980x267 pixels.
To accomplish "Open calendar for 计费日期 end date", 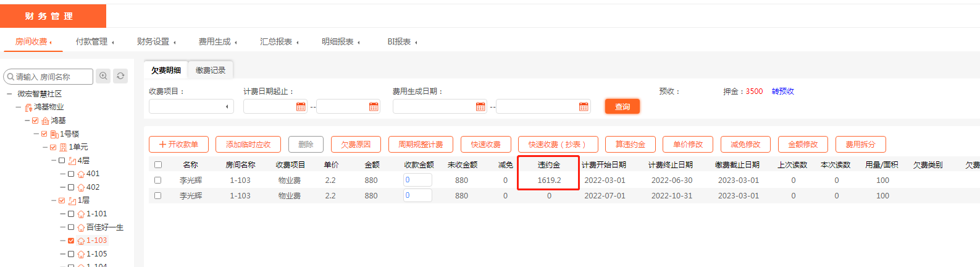I will (374, 107).
